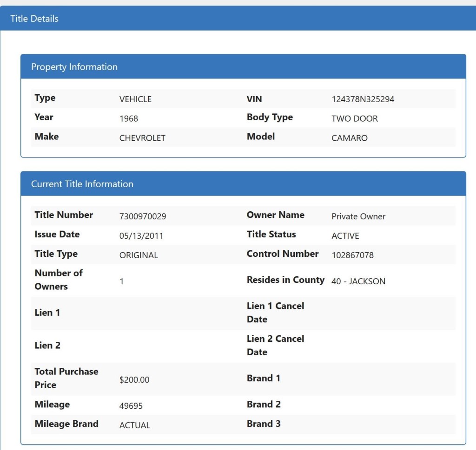
Task: Click the Title Details panel header
Action: point(238,18)
